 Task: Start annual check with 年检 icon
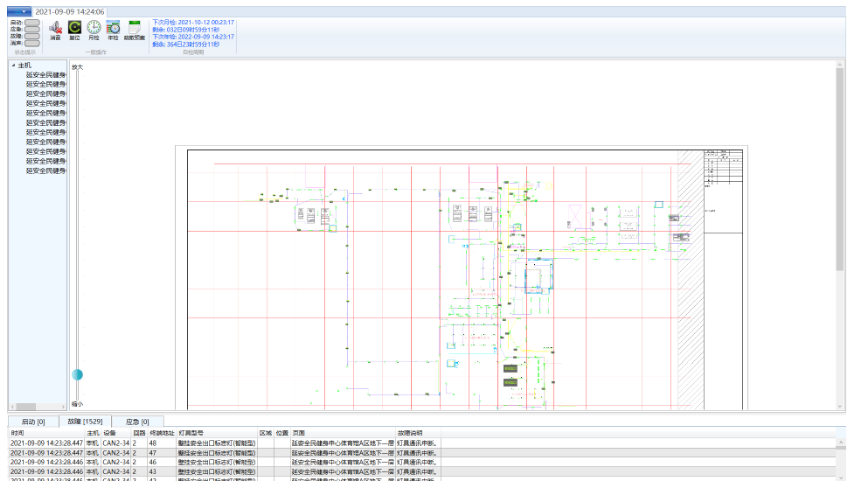pyautogui.click(x=113, y=28)
